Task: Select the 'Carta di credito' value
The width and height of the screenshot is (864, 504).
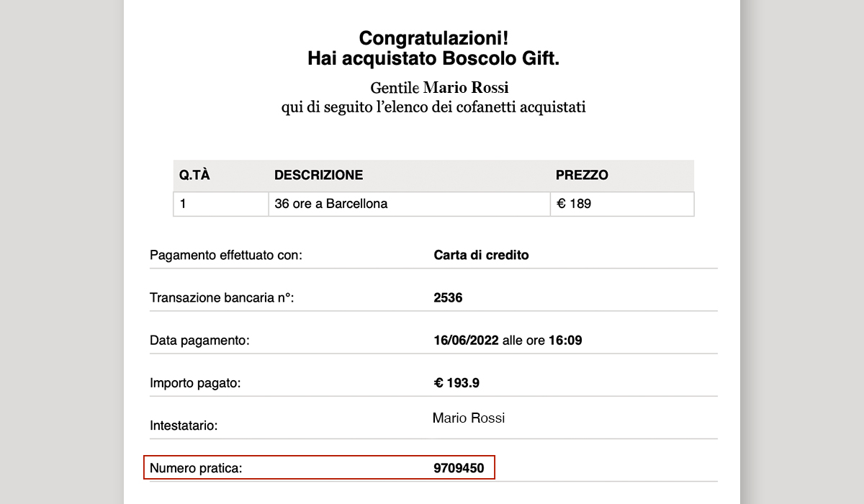Action: 481,255
